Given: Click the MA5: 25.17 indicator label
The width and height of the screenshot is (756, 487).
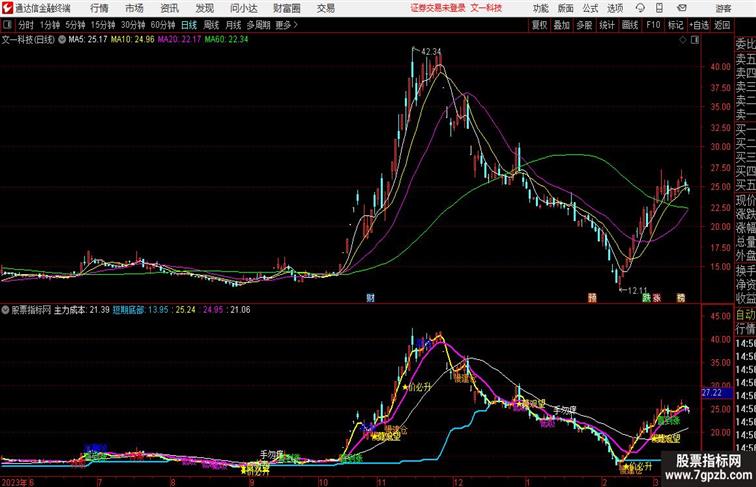Looking at the screenshot, I should 88,40.
